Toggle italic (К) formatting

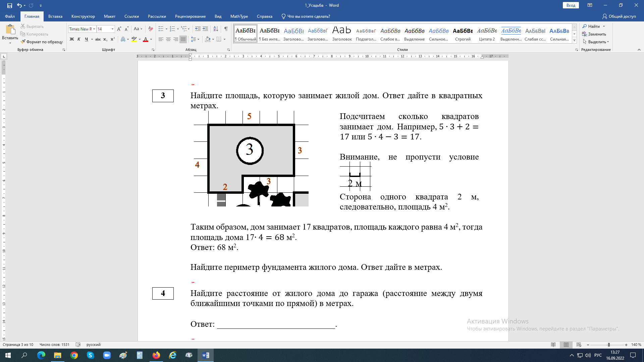79,39
